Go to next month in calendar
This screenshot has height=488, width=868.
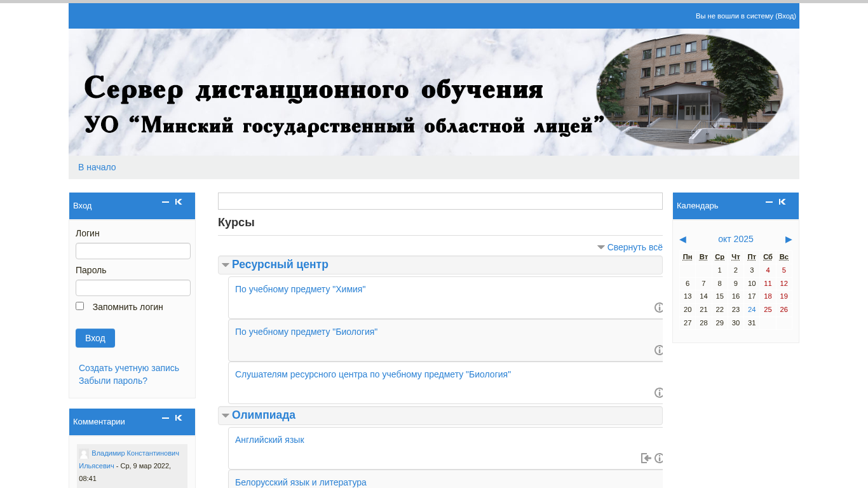click(x=789, y=240)
